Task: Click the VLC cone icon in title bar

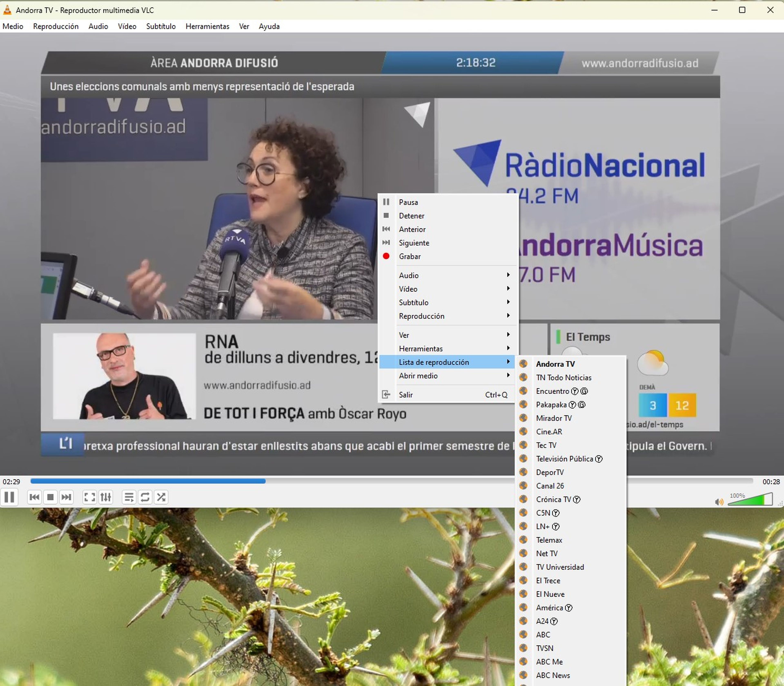Action: [7, 10]
